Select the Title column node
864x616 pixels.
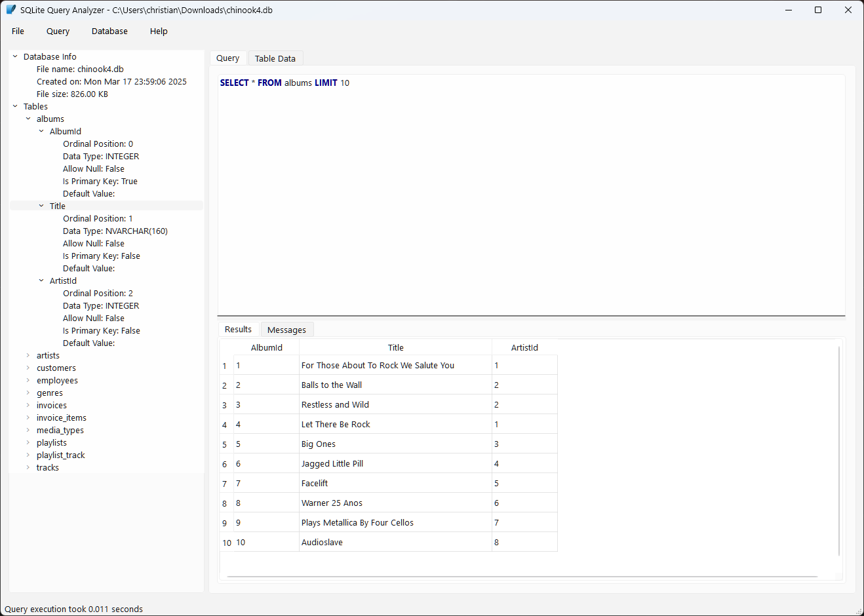(57, 205)
